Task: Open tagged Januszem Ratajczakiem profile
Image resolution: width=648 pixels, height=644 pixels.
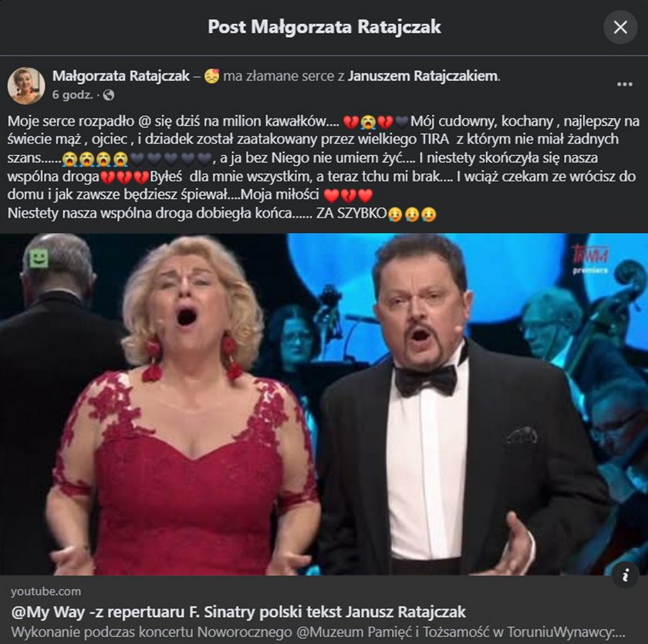Action: (424, 76)
